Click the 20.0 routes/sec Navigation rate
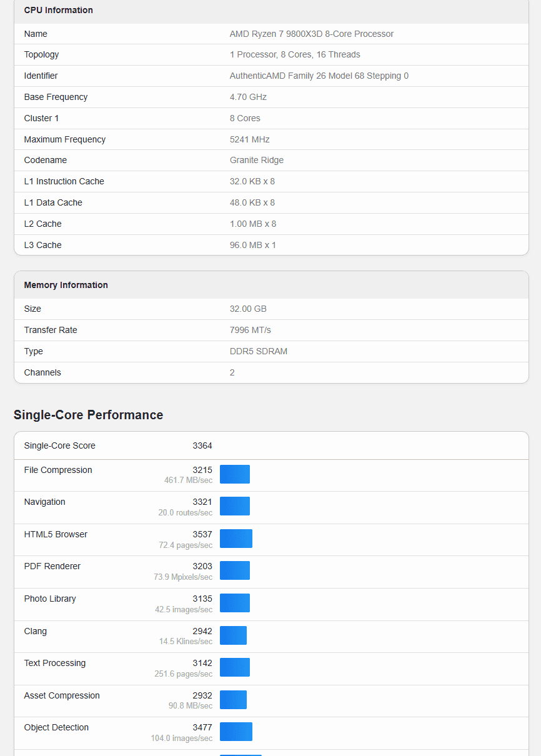This screenshot has width=541, height=756. [x=186, y=512]
